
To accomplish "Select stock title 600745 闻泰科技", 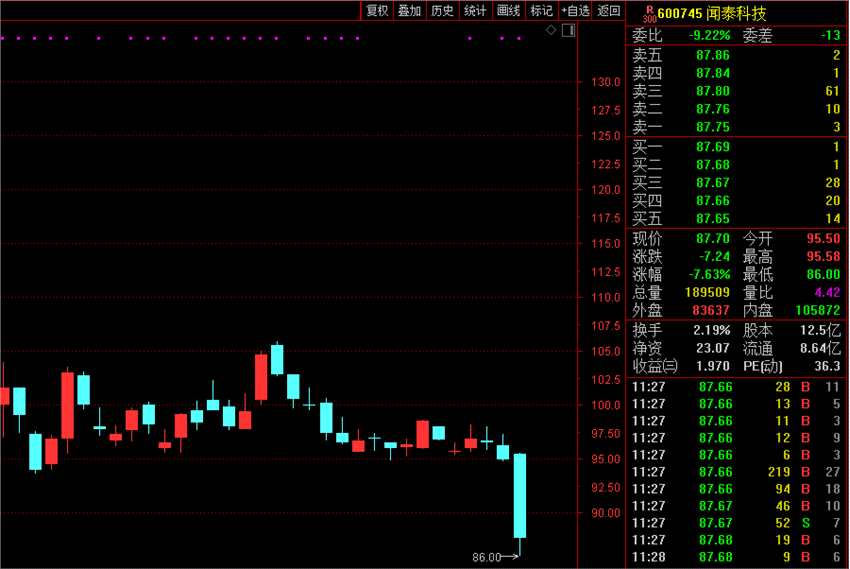I will 712,14.
